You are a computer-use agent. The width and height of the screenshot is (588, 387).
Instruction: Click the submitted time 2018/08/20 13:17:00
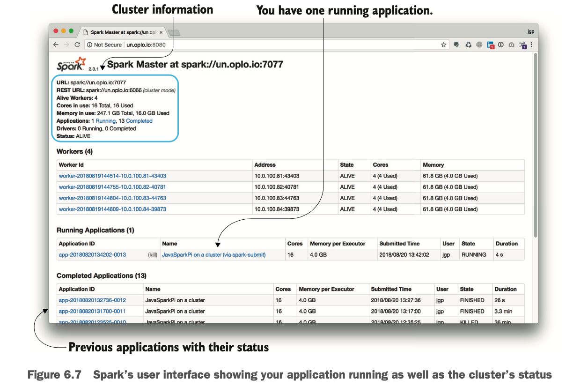pos(396,312)
